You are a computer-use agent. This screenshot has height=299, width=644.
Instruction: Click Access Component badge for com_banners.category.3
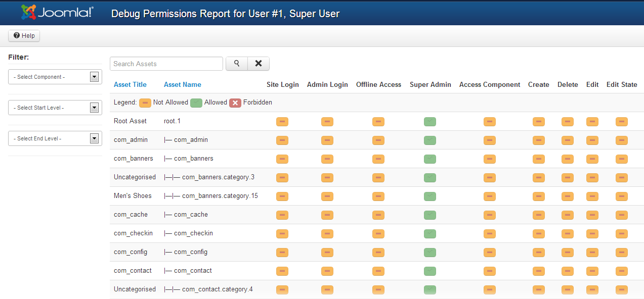click(x=490, y=178)
